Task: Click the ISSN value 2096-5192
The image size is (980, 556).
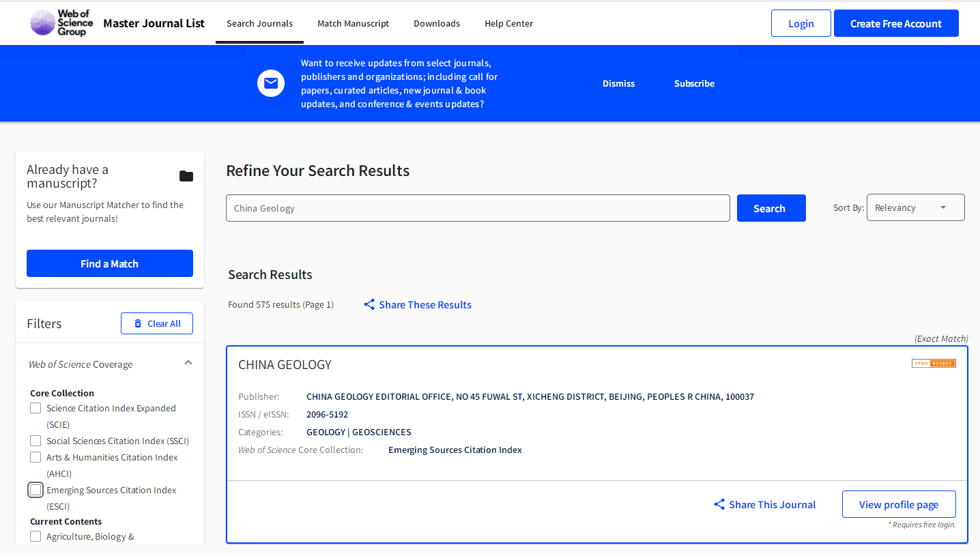Action: pyautogui.click(x=327, y=414)
